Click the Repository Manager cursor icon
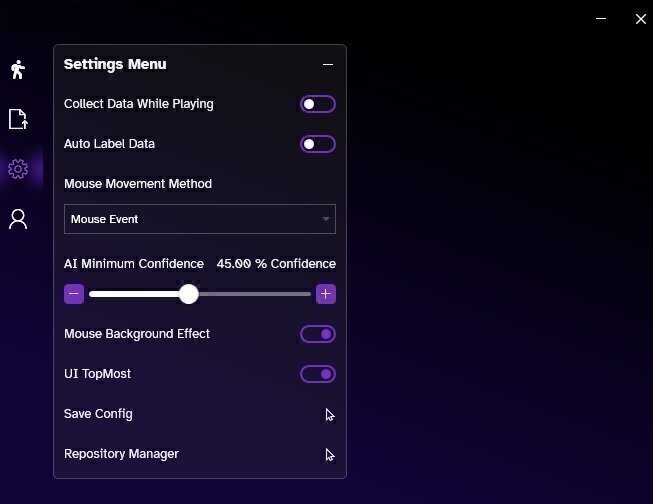653x504 pixels. tap(329, 455)
